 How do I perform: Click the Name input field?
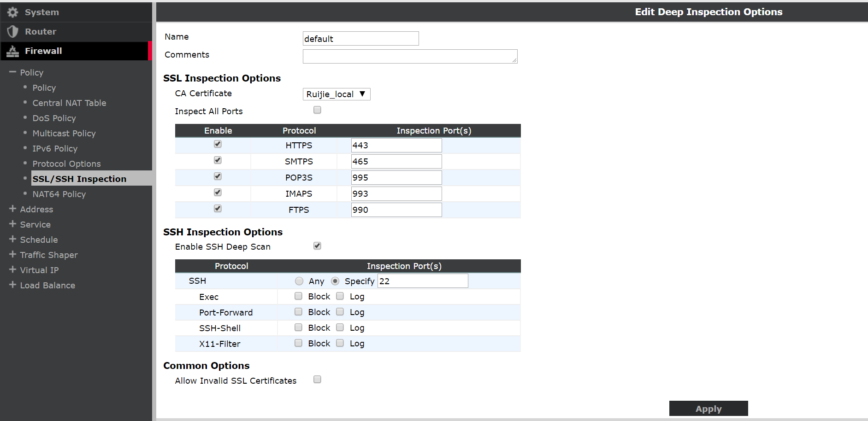[x=360, y=39]
